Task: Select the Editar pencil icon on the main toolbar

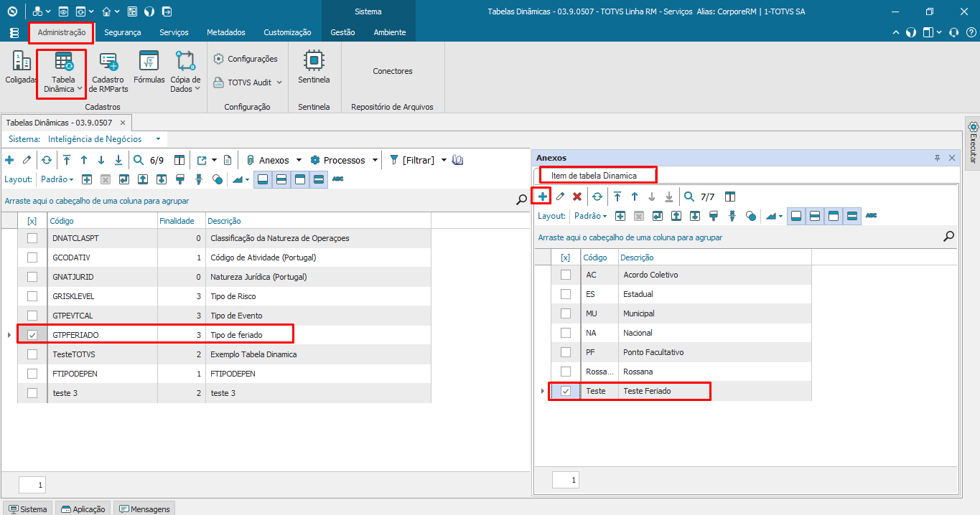Action: 27,159
